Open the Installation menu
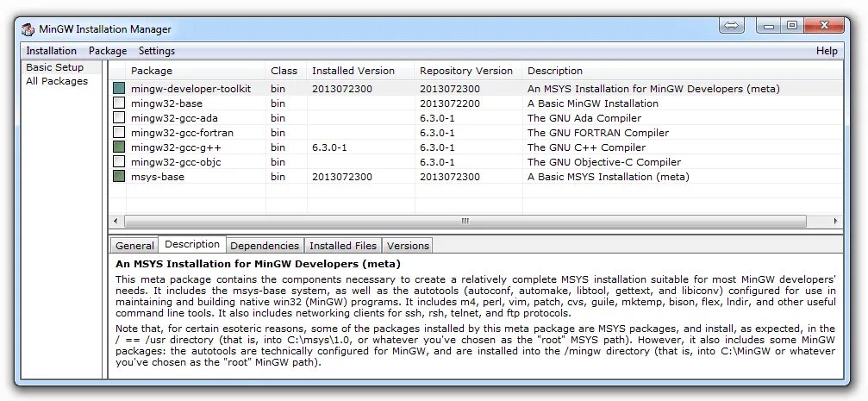This screenshot has height=401, width=868. tap(52, 50)
